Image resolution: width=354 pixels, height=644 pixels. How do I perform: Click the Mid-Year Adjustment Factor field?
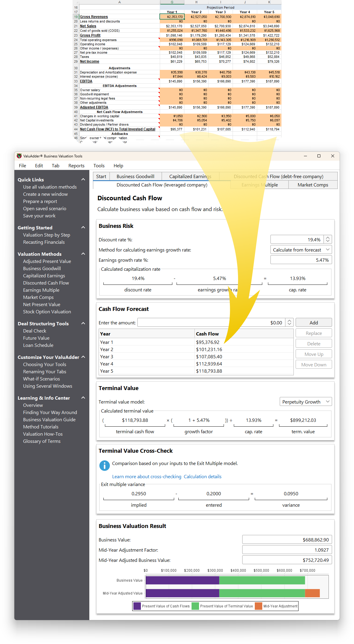tap(287, 550)
